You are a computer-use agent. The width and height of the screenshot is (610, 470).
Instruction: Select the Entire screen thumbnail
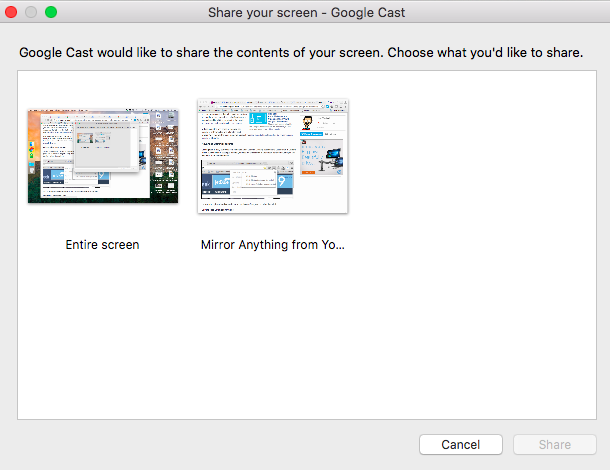click(x=103, y=156)
